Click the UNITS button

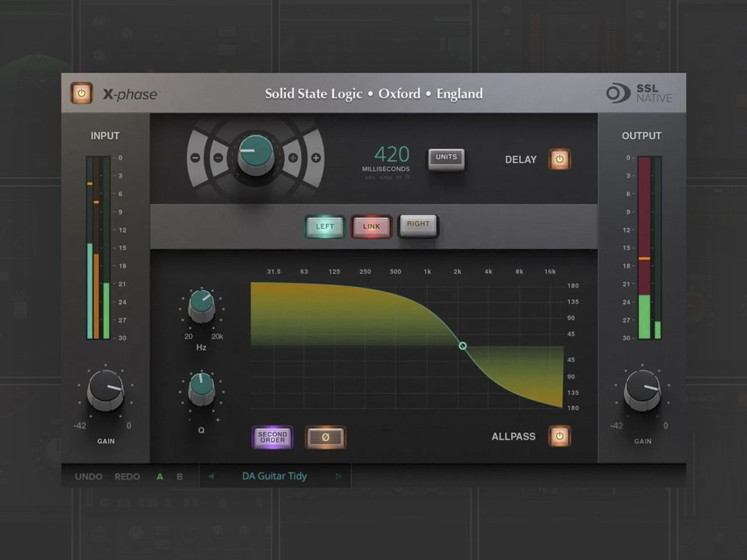(447, 158)
